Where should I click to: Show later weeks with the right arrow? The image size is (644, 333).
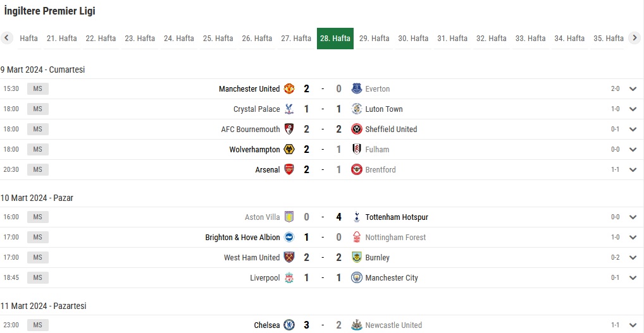[x=635, y=38]
